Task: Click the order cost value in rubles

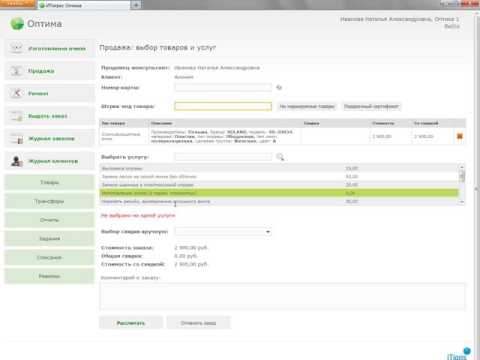Action: point(191,247)
